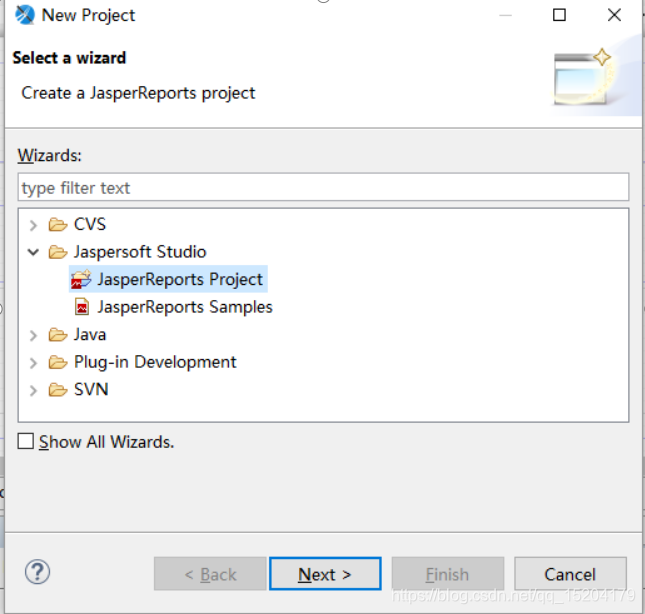The image size is (645, 614).
Task: Click the CVS folder icon
Action: [58, 225]
